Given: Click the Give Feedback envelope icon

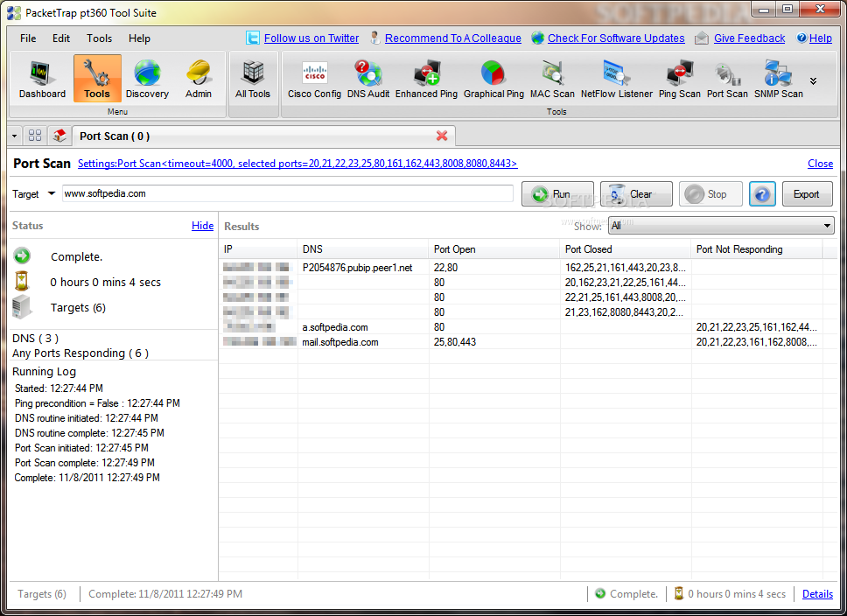Looking at the screenshot, I should tap(701, 38).
